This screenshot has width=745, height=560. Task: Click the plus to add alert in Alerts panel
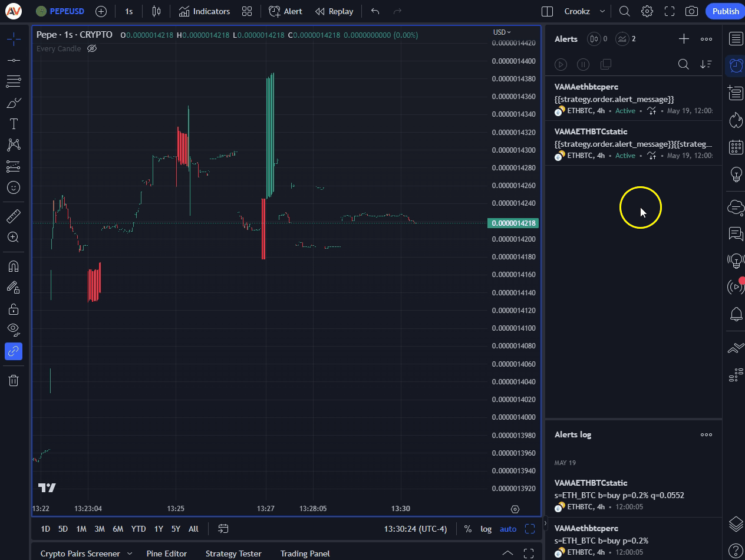[684, 39]
